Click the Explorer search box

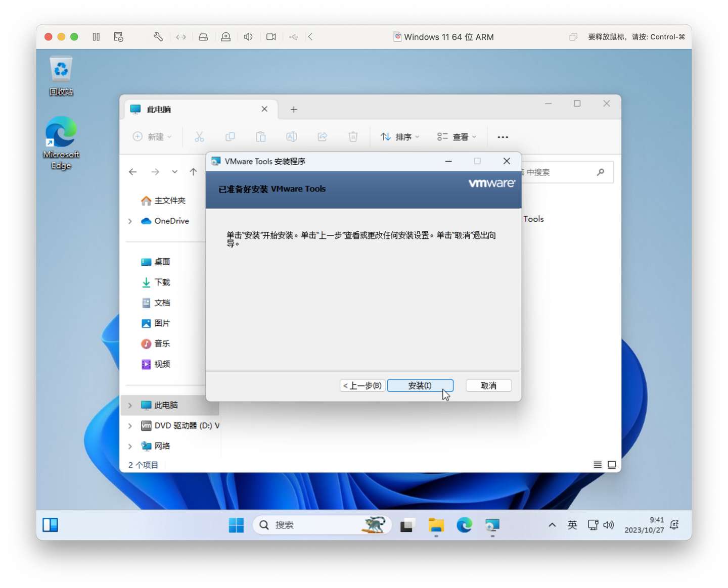tap(567, 172)
